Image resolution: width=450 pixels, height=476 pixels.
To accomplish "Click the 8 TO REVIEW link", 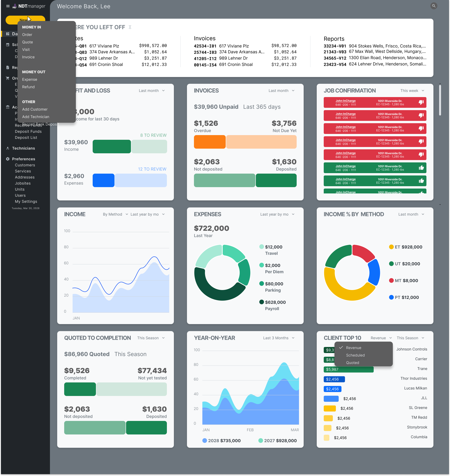I will pyautogui.click(x=153, y=135).
